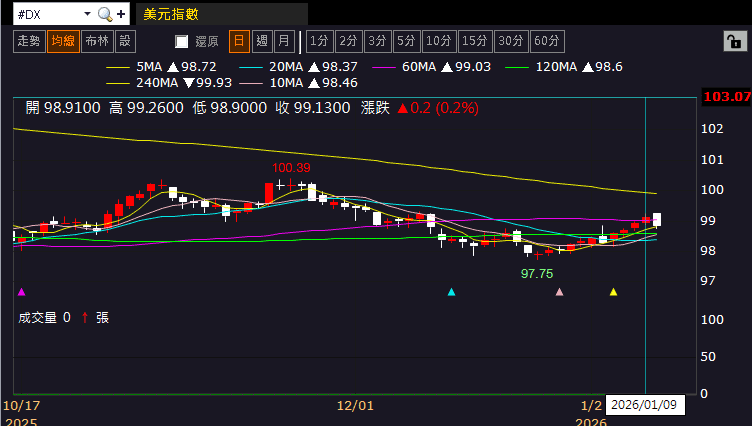The width and height of the screenshot is (752, 426).
Task: Switch to the 3分 interval
Action: pyautogui.click(x=377, y=41)
